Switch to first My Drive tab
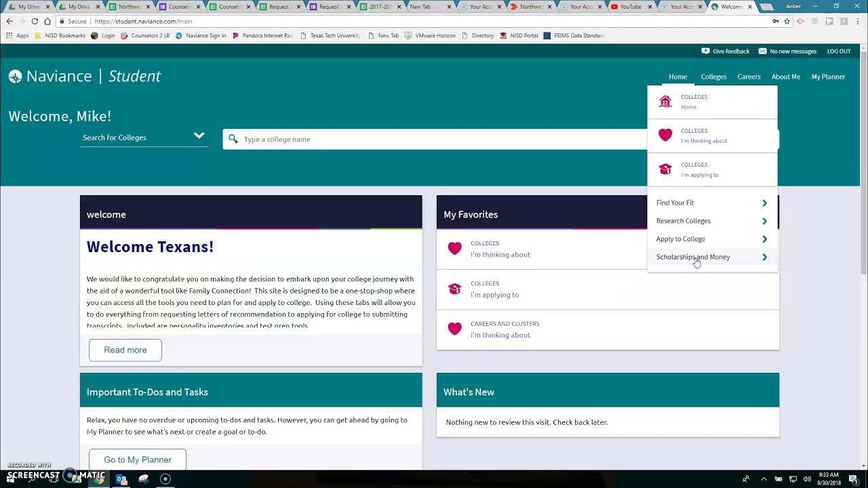This screenshot has width=868, height=488. pyautogui.click(x=28, y=7)
